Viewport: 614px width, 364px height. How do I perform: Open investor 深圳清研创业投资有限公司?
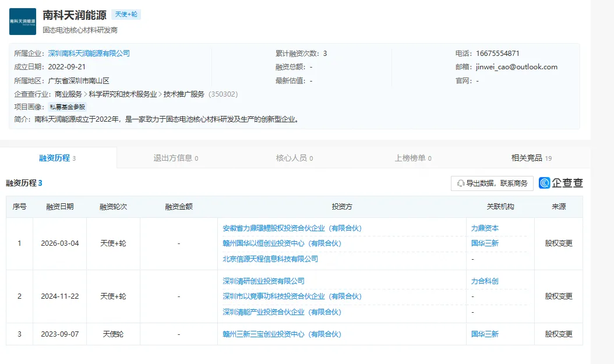point(263,281)
